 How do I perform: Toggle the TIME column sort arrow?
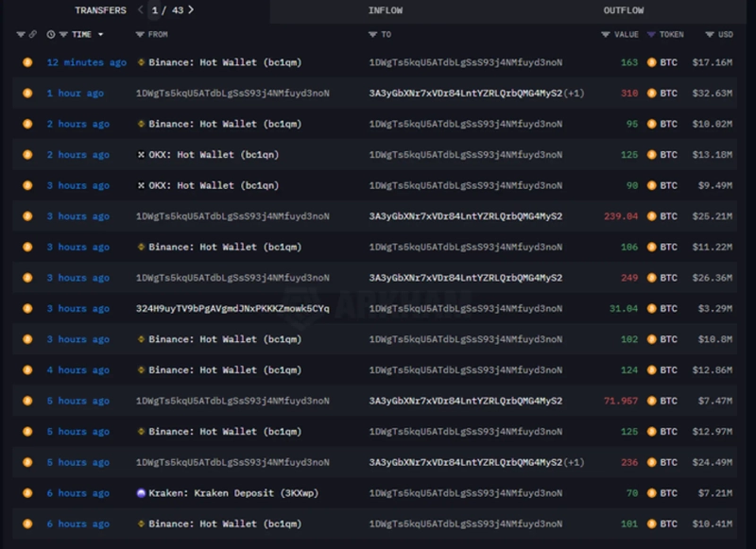pos(100,35)
